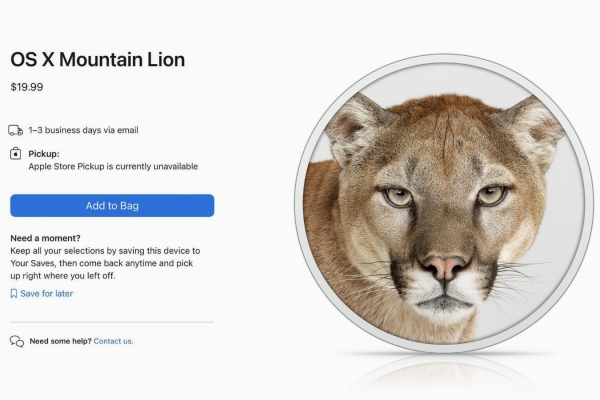
Task: Add OS X Mountain Lion to Bag
Action: point(112,206)
